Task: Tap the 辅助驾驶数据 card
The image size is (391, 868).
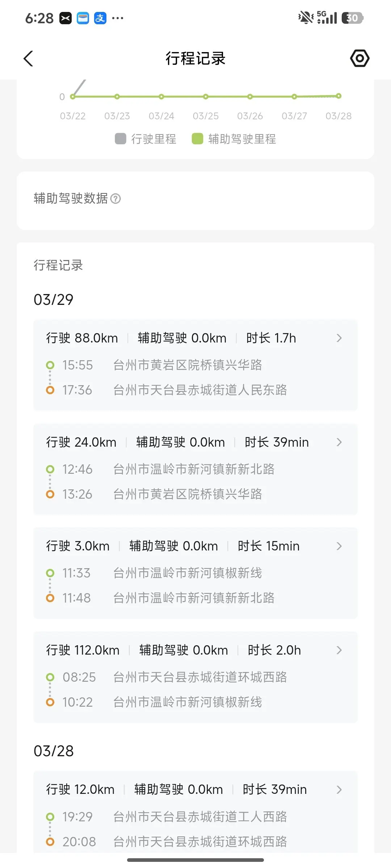Action: pos(195,201)
